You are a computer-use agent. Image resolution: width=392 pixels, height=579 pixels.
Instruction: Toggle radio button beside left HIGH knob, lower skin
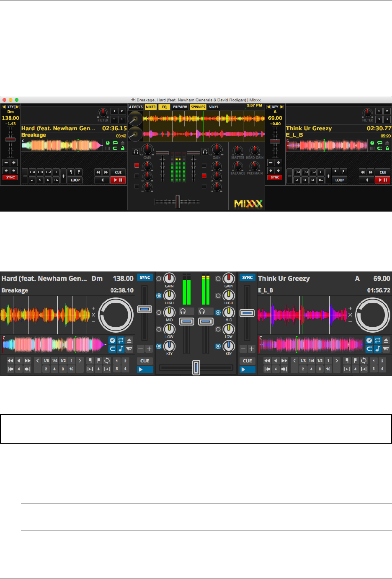coord(159,295)
